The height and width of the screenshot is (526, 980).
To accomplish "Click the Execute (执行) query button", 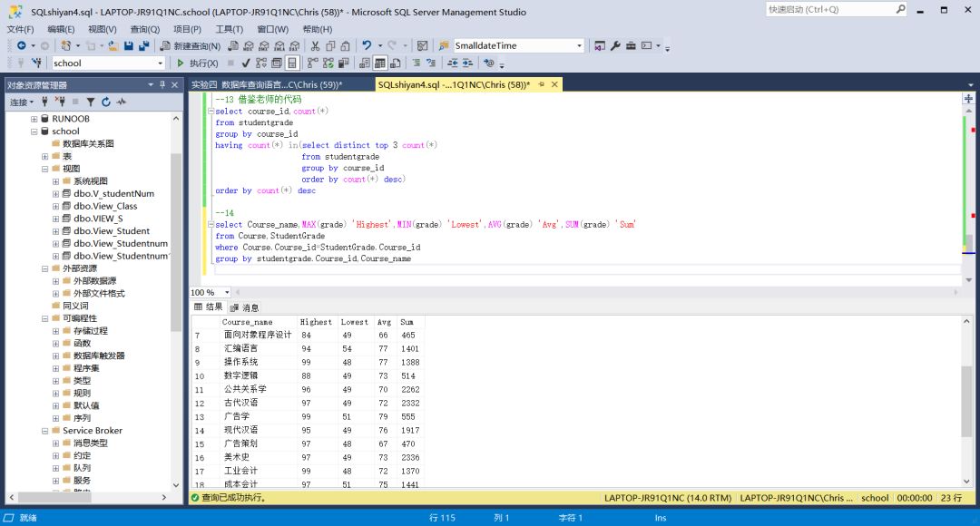I will pos(196,63).
